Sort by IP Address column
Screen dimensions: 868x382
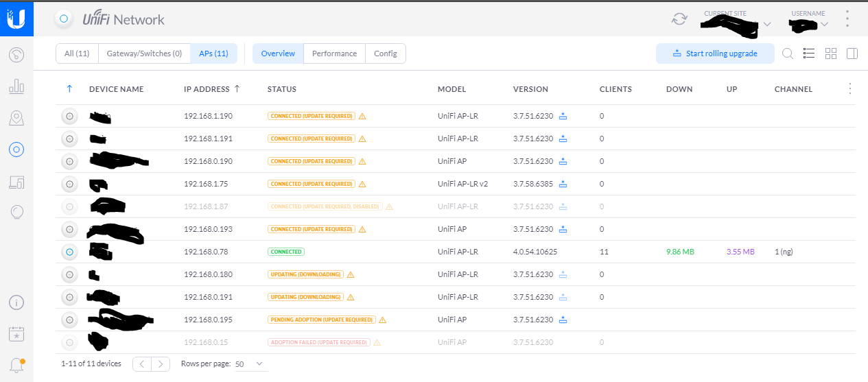click(212, 89)
